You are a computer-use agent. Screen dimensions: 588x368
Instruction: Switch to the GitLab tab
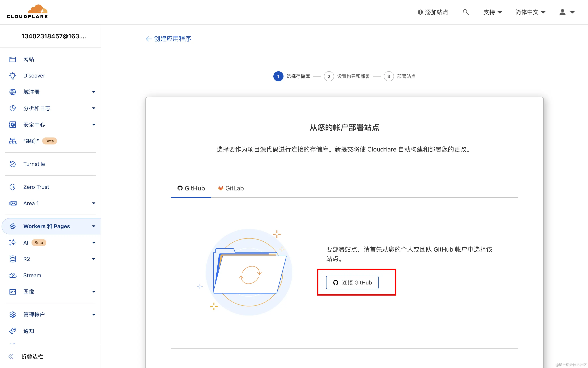tap(231, 188)
